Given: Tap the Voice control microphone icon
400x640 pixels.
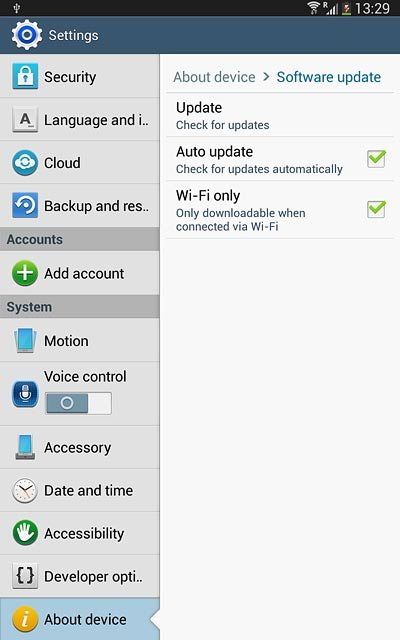Looking at the screenshot, I should coord(25,393).
